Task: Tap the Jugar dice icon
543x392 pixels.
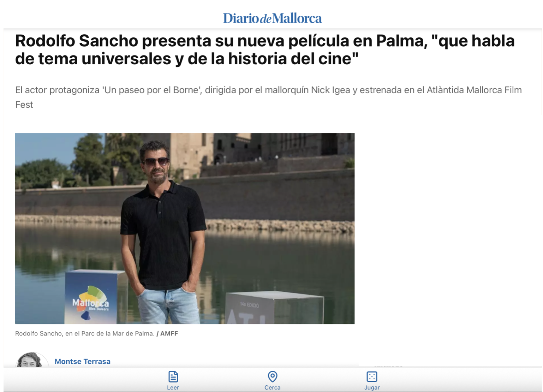Action: tap(372, 376)
